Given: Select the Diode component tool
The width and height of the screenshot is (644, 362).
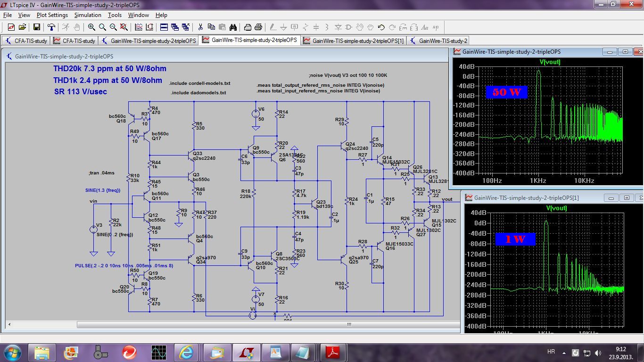Looking at the screenshot, I should [x=338, y=27].
